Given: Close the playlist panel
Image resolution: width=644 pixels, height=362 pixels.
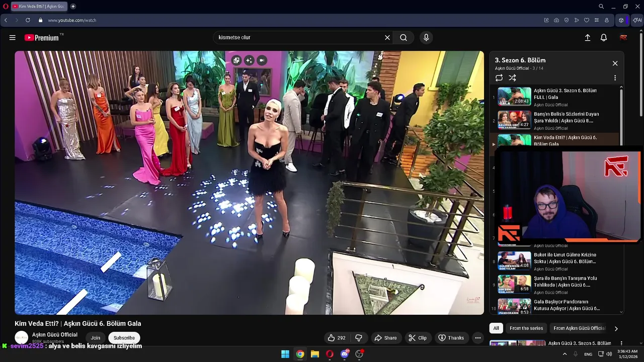Looking at the screenshot, I should point(615,63).
